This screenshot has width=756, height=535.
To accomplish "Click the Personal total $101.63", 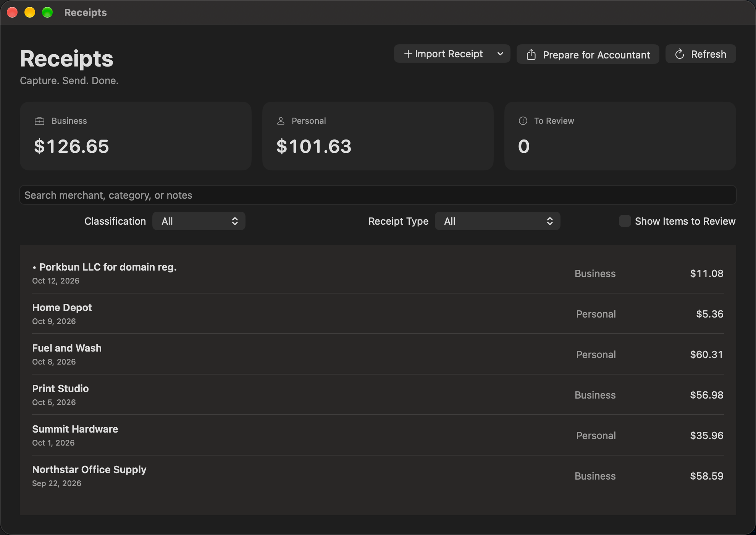I will point(314,147).
